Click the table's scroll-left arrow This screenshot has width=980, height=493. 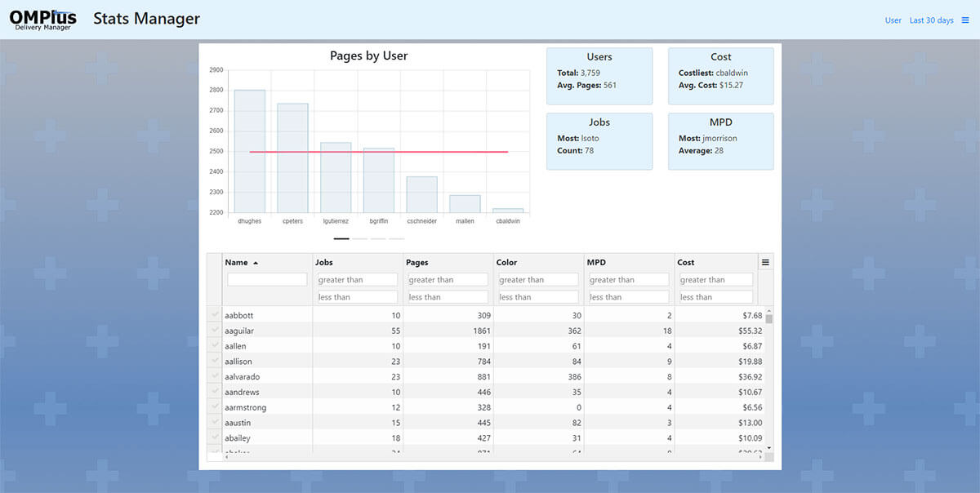pyautogui.click(x=226, y=457)
